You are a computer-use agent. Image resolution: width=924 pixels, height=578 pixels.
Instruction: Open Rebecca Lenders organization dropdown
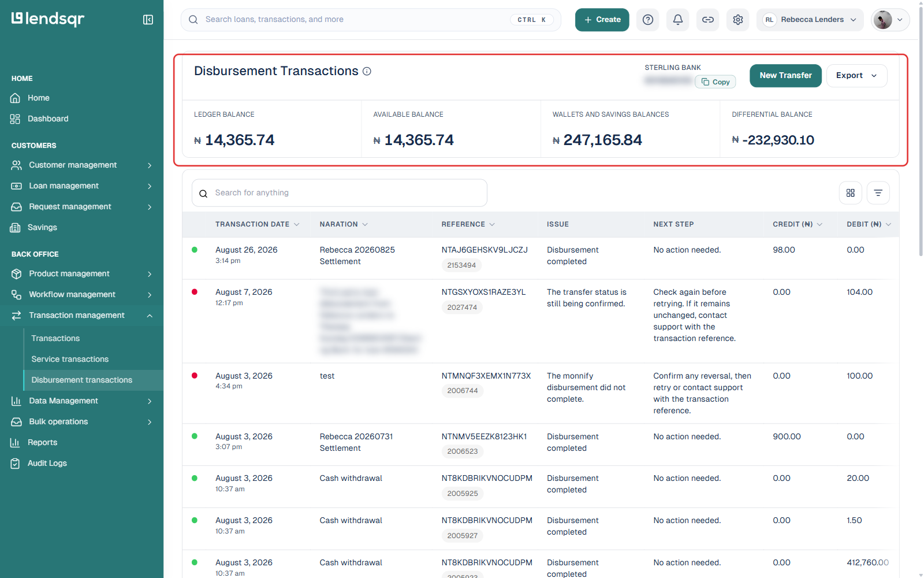pos(810,20)
